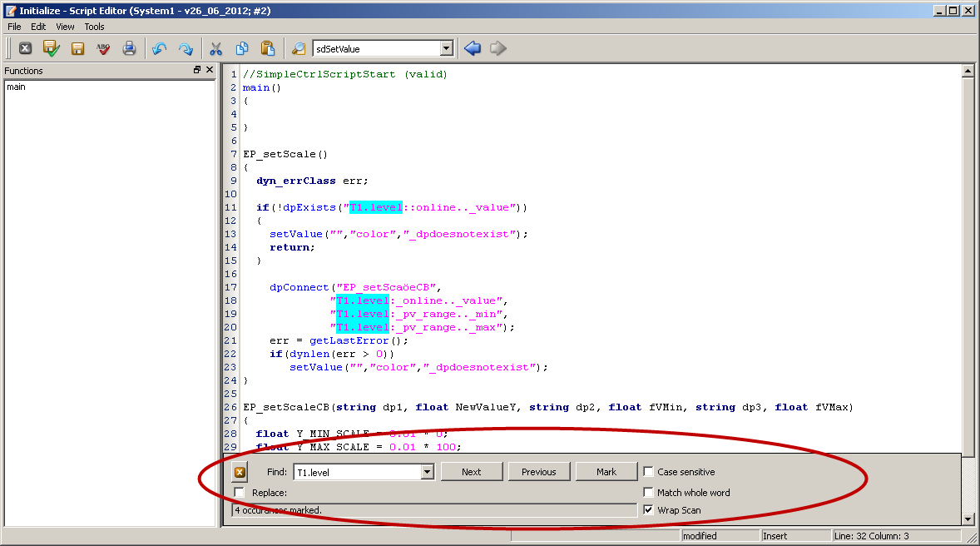Click the Mark button

coord(606,472)
